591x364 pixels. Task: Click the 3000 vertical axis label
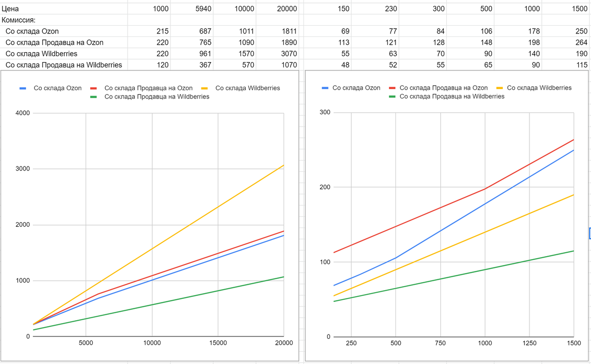[23, 169]
